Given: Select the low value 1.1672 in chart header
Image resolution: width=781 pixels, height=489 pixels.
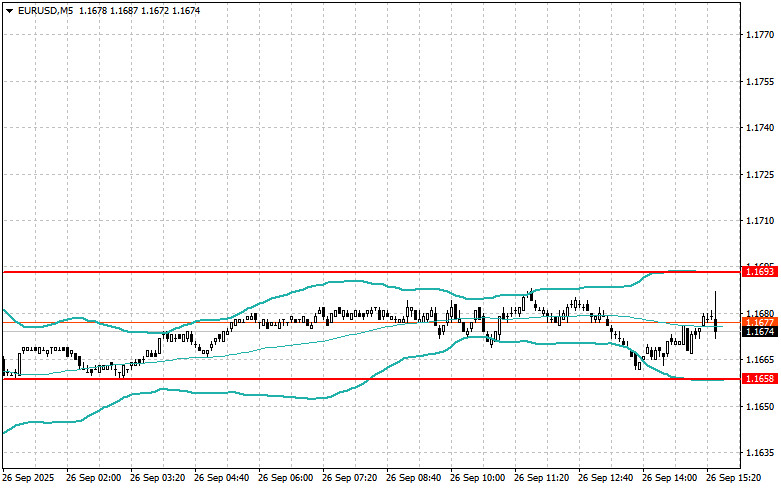Looking at the screenshot, I should pos(155,10).
